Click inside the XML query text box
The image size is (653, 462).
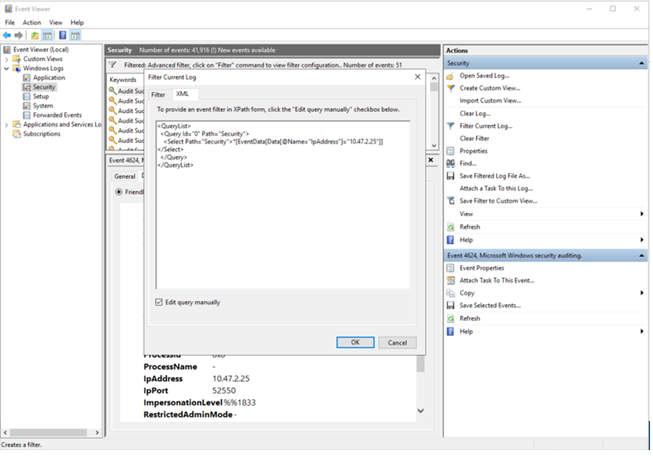pyautogui.click(x=283, y=205)
